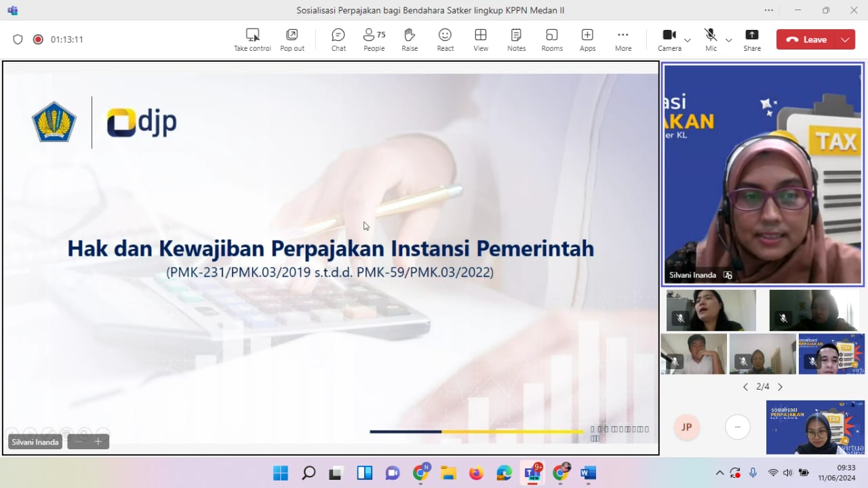Raise your hand in meeting
Viewport: 868px width, 488px height.
click(x=410, y=39)
